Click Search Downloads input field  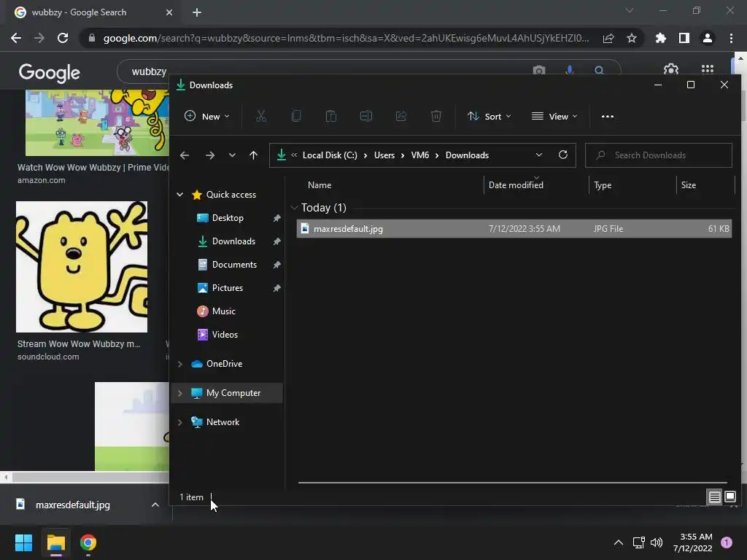[659, 155]
